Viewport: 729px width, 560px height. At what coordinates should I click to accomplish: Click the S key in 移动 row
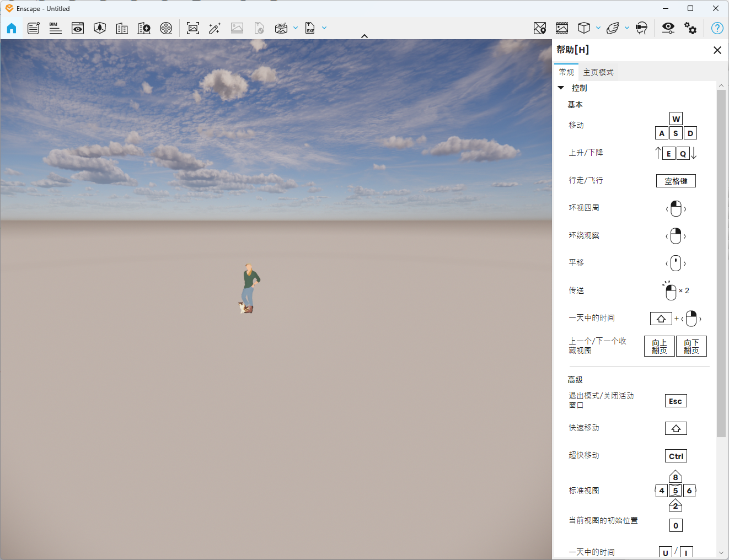[x=676, y=133]
